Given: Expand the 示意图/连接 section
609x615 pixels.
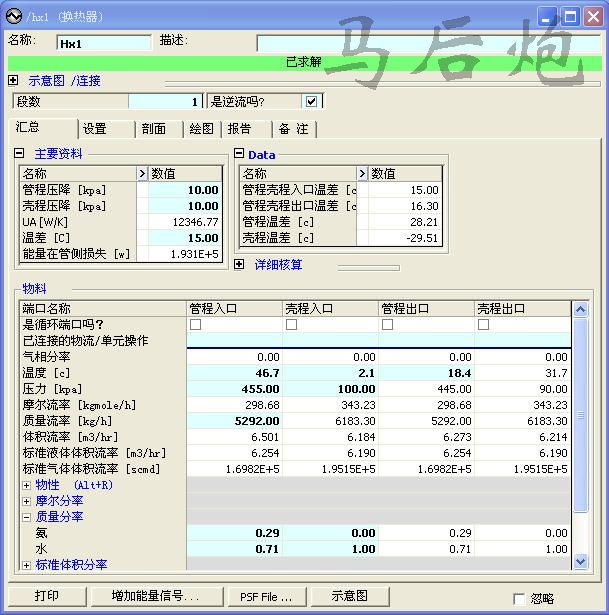Looking at the screenshot, I should pyautogui.click(x=13, y=81).
